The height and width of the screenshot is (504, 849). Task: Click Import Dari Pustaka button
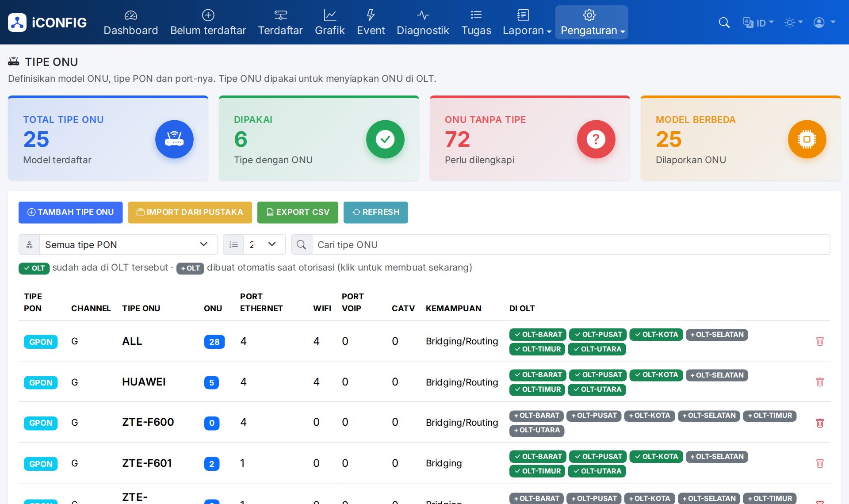pos(190,212)
